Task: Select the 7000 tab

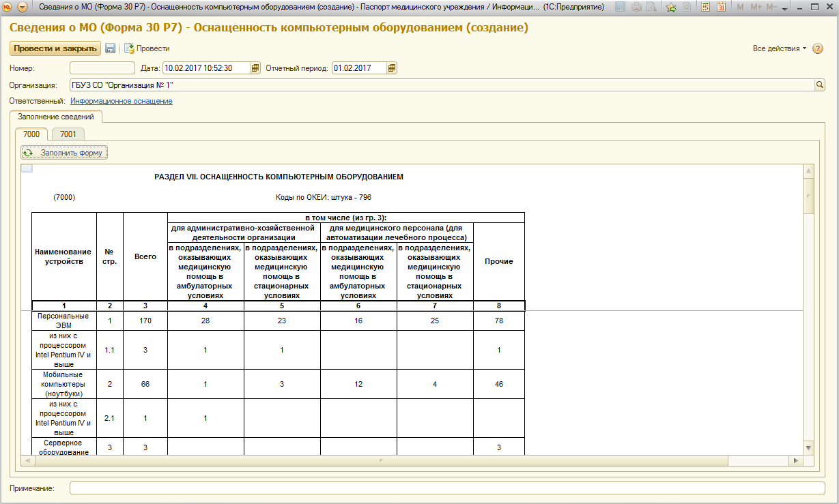Action: point(32,134)
